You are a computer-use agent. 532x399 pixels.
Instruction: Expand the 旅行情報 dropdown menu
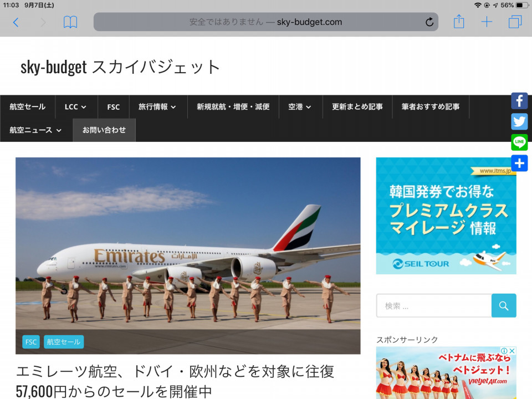click(157, 107)
